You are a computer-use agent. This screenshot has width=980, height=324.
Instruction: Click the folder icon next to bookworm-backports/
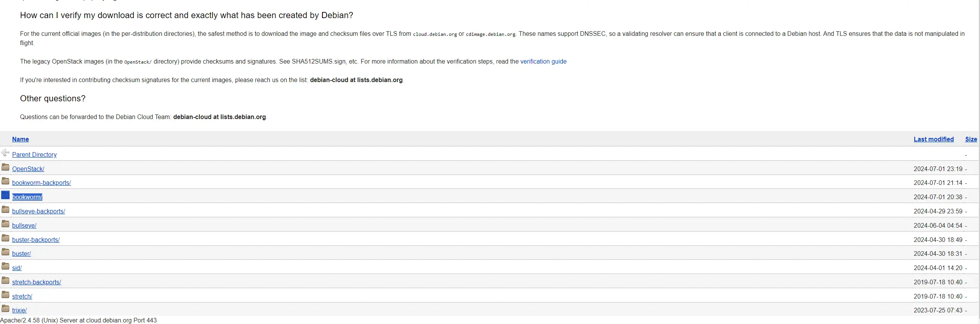click(x=5, y=181)
